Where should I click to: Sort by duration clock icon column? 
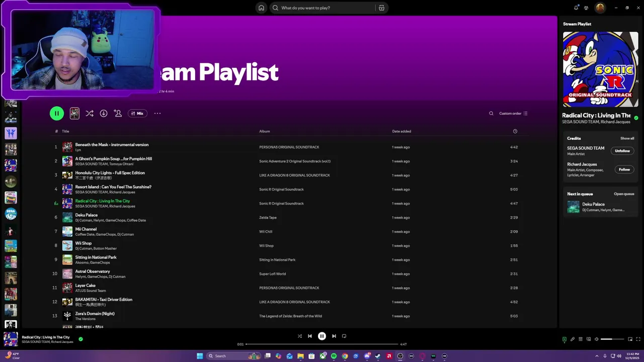click(515, 131)
